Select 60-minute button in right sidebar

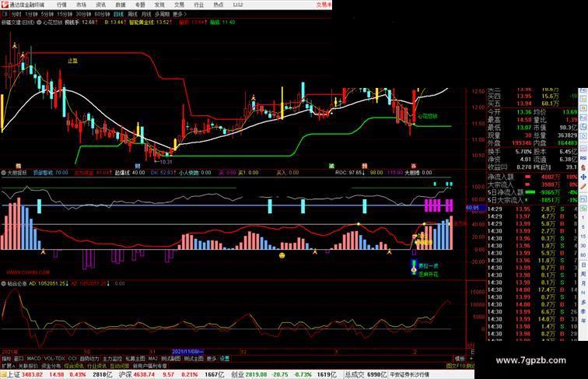pyautogui.click(x=583, y=255)
